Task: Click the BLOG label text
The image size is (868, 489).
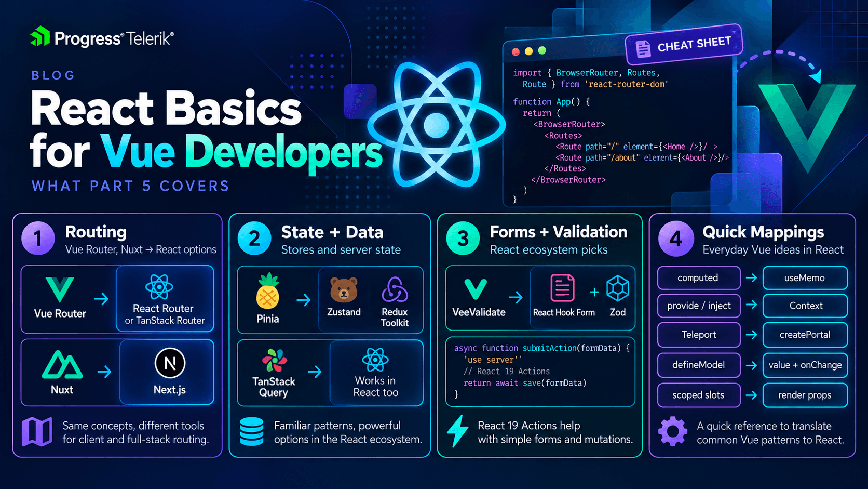Action: point(53,75)
